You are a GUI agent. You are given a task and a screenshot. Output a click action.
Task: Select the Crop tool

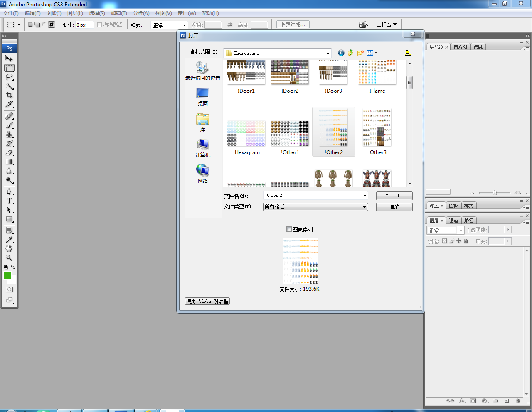(9, 95)
